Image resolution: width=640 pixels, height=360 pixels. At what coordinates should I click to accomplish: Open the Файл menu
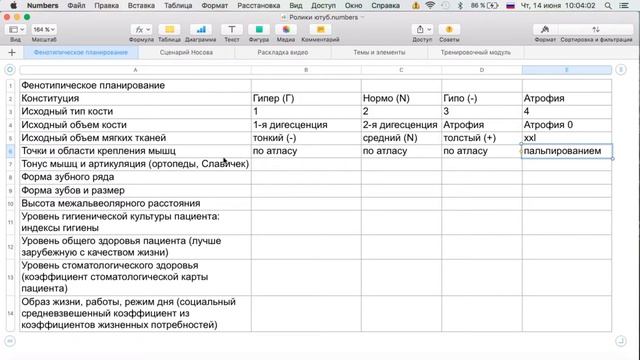[76, 6]
